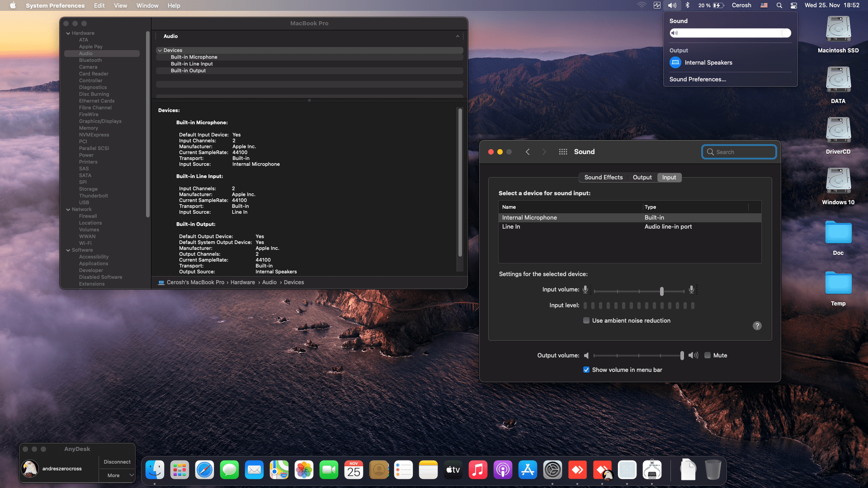
Task: Open Safari from the Dock
Action: click(x=204, y=469)
